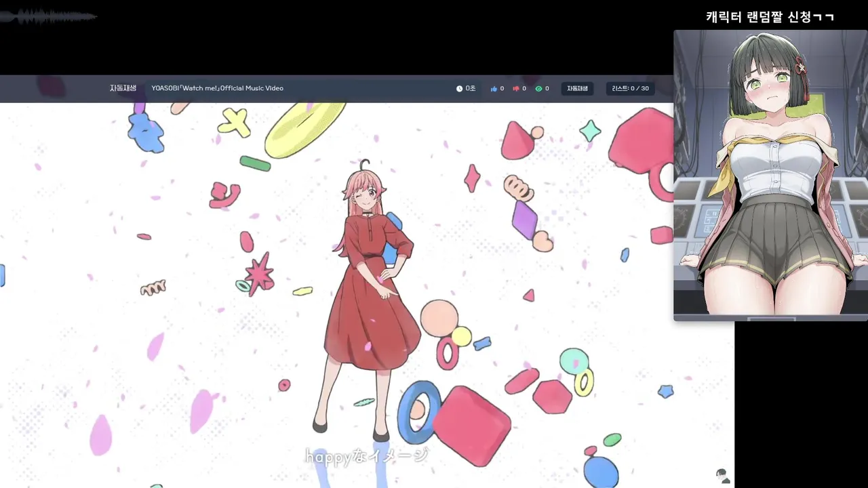Click the anime character image overlay
This screenshot has width=868, height=488.
click(x=770, y=175)
